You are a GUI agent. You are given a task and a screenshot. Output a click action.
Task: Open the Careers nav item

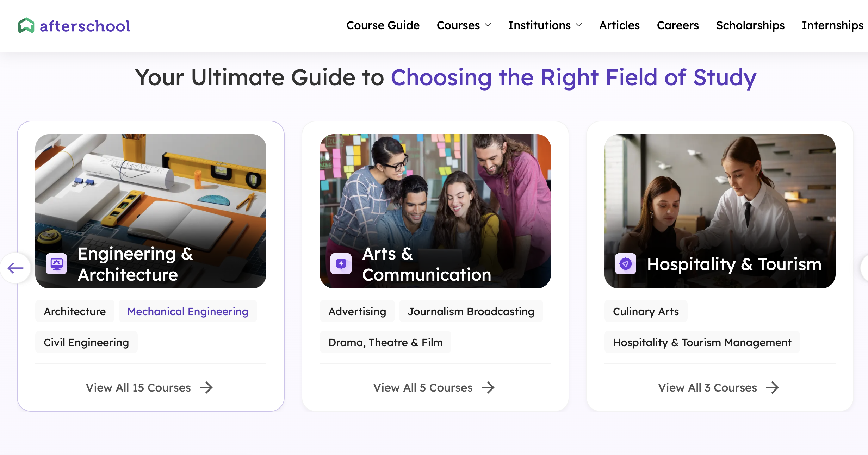point(678,25)
